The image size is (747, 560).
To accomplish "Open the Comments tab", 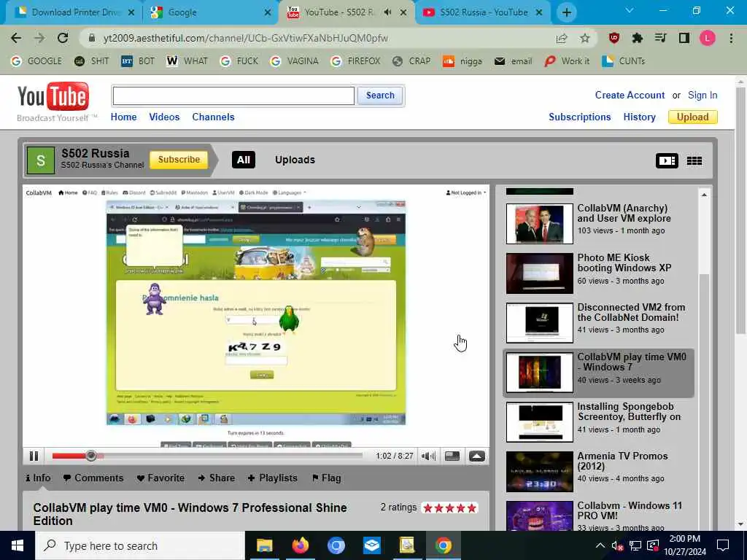I will click(x=93, y=478).
